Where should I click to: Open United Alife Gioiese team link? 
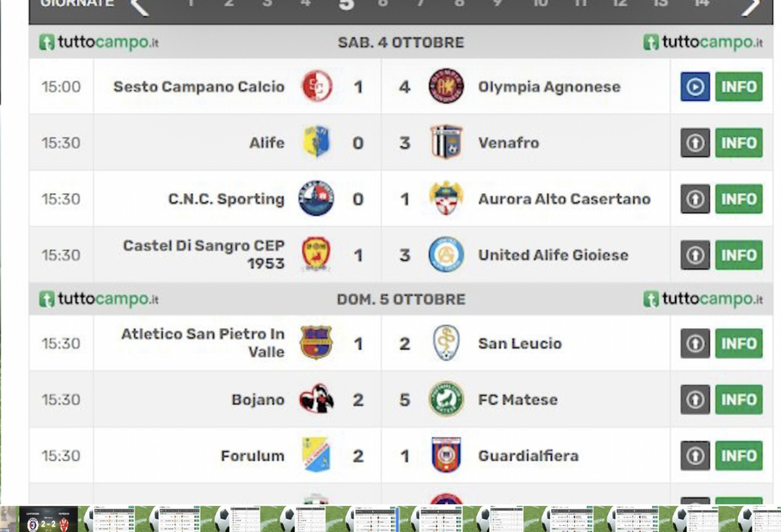[553, 255]
